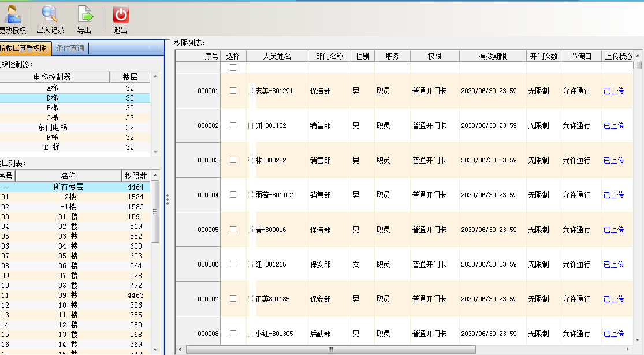Click the 已上传 link in row 000004
Screen dimensions: 644x355
coord(613,195)
